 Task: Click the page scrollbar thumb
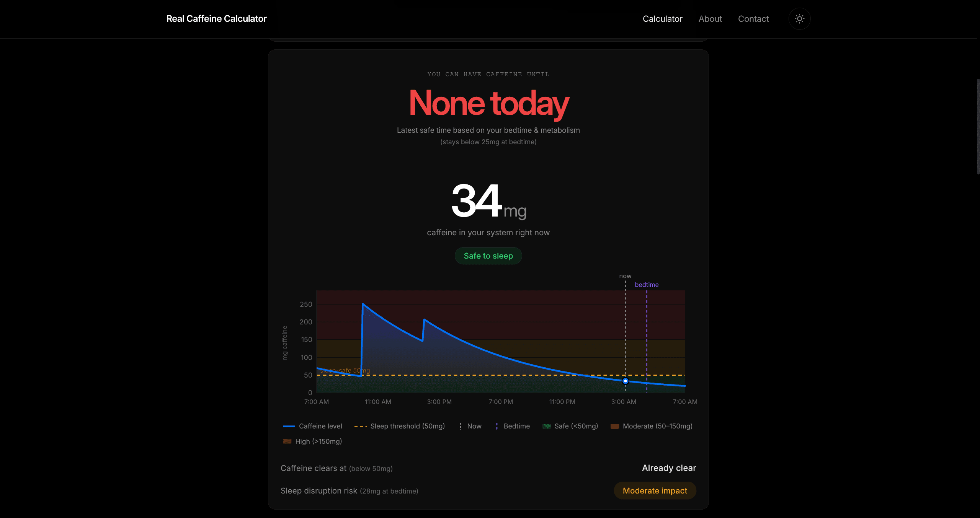tap(978, 126)
